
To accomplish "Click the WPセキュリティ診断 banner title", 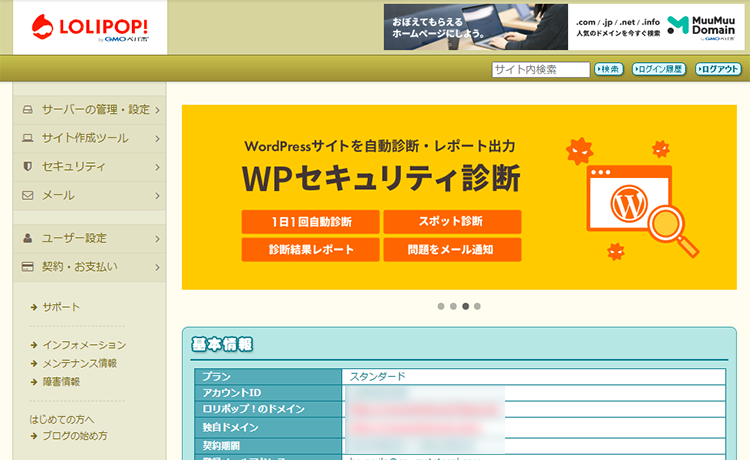I will click(381, 178).
